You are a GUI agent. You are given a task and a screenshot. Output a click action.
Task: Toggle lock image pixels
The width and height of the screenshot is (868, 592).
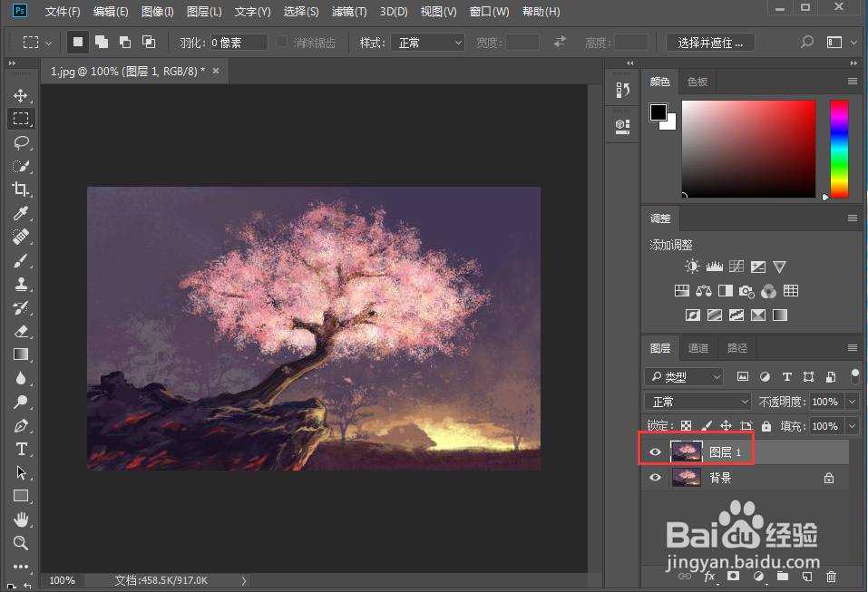[707, 426]
